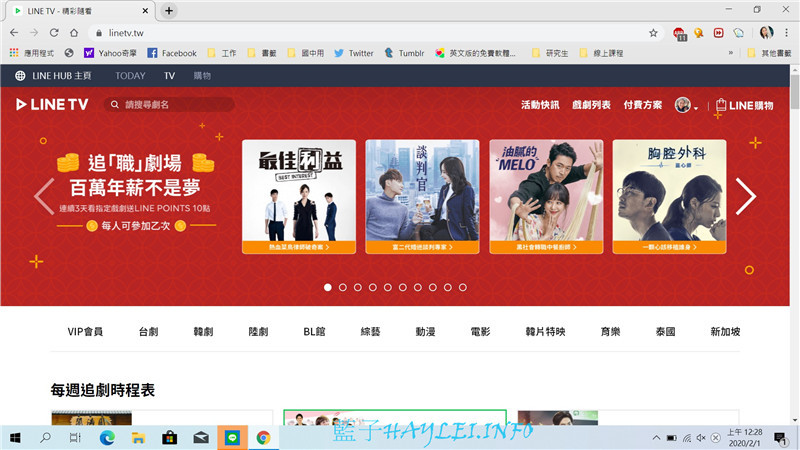
Task: Go to the LINE HUB 主頁 globe link
Action: pos(53,76)
